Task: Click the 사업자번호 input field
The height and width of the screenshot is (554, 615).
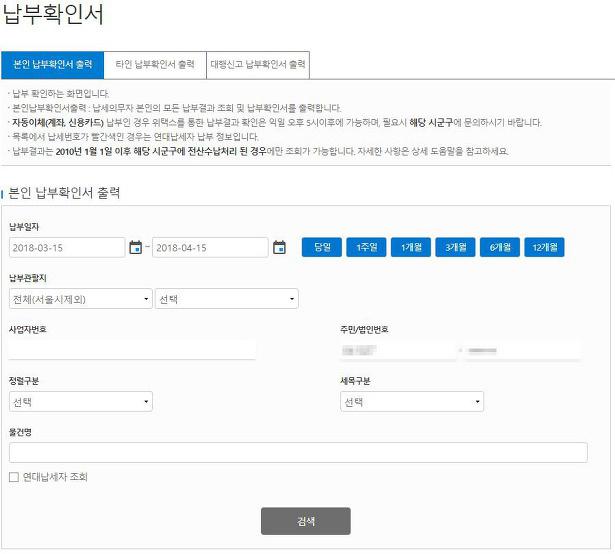Action: point(132,350)
